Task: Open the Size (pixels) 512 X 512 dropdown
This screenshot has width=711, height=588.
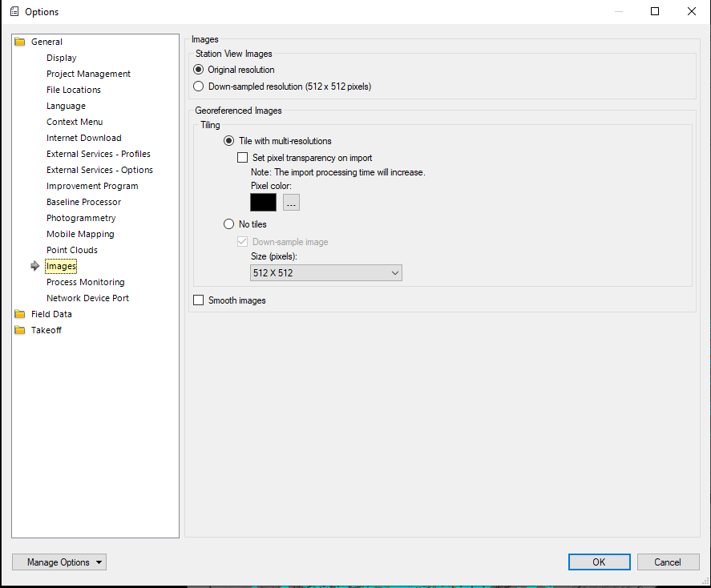Action: click(326, 273)
